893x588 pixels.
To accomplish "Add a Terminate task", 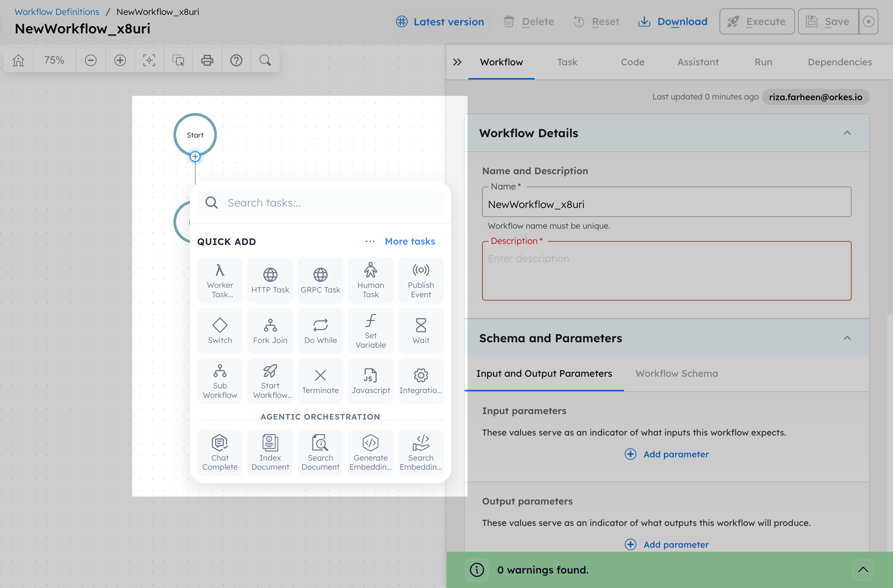I will 320,380.
